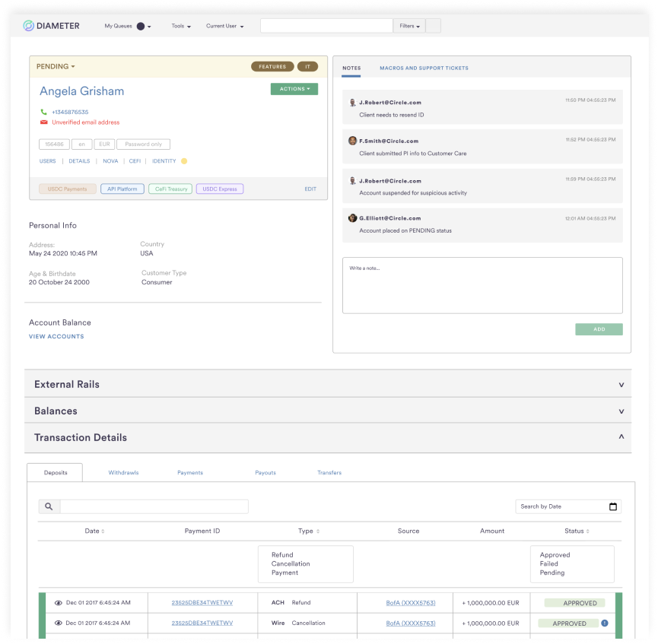Open the calendar icon in Search by Date
The image size is (658, 644).
click(x=613, y=506)
